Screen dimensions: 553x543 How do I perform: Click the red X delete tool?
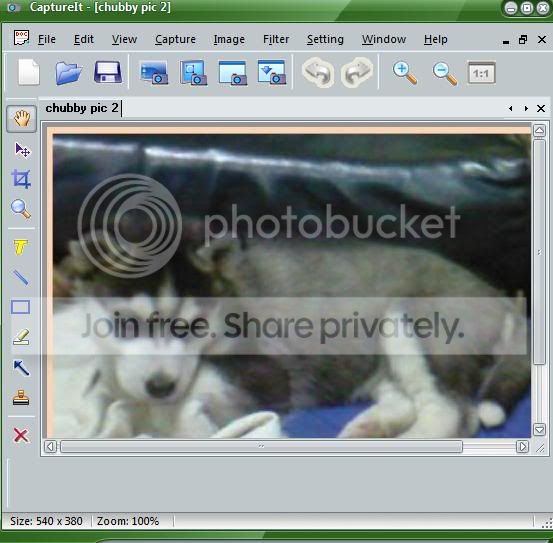pyautogui.click(x=21, y=435)
